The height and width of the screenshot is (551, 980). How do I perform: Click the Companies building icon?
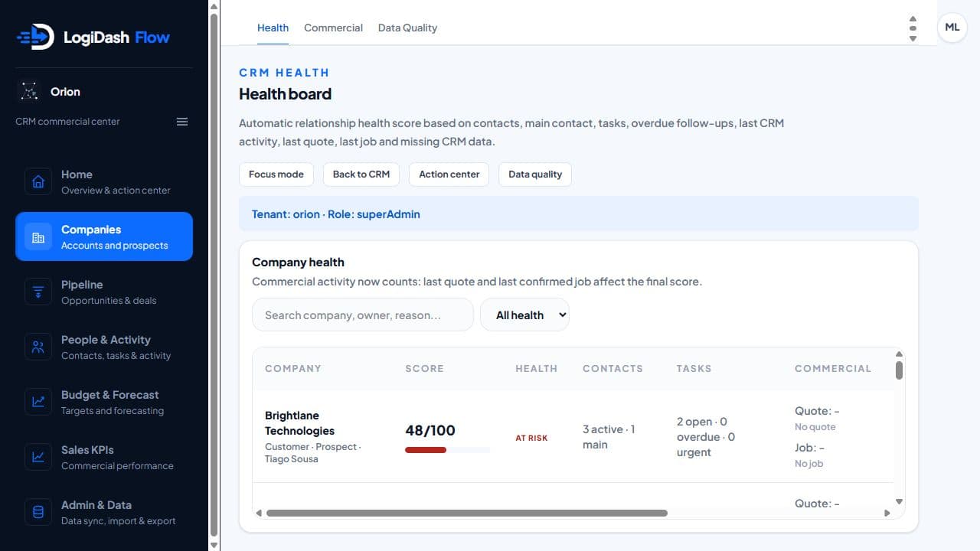click(38, 236)
